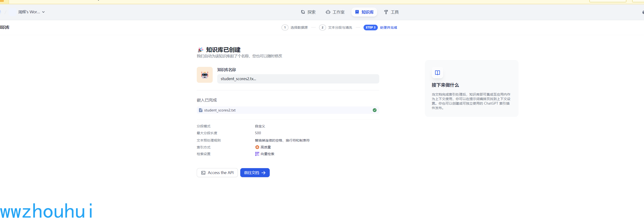Click the 前往文档 button
This screenshot has width=644, height=221.
tap(255, 173)
